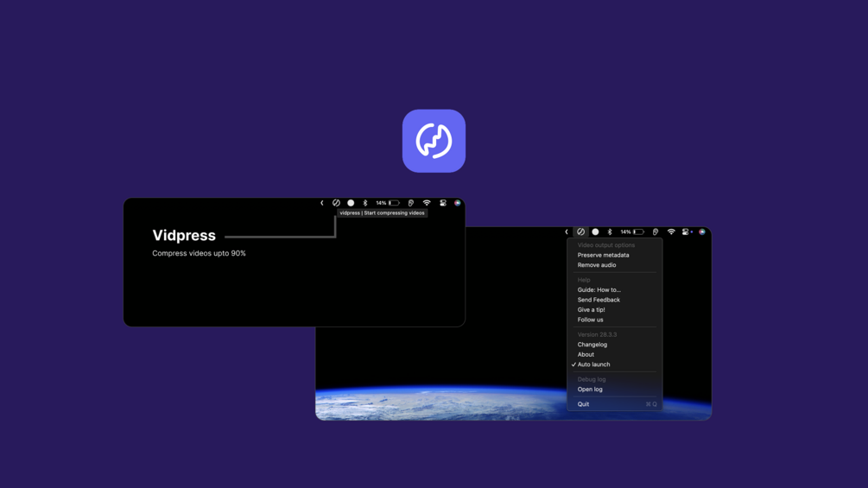Click the Vidpress icon above the tooltip
Viewport: 868px width, 488px height.
pyautogui.click(x=336, y=203)
